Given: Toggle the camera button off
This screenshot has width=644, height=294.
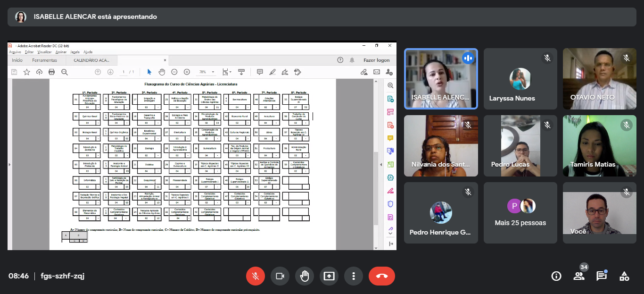Looking at the screenshot, I should pos(280,276).
